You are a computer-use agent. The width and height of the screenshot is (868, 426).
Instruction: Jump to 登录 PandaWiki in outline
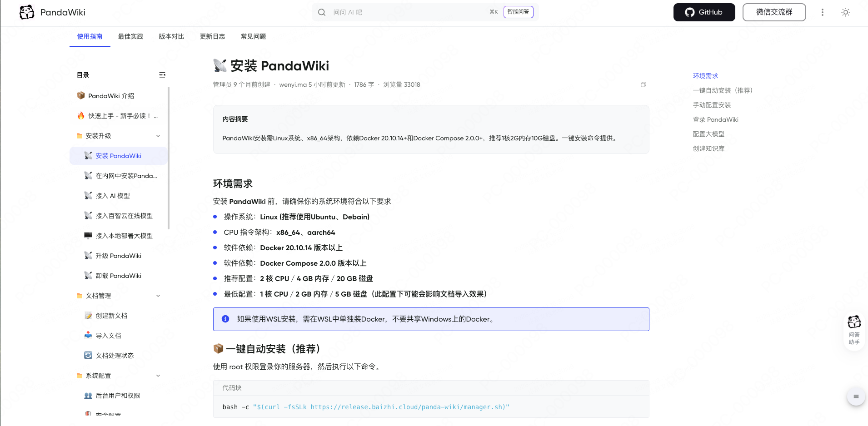pyautogui.click(x=715, y=119)
